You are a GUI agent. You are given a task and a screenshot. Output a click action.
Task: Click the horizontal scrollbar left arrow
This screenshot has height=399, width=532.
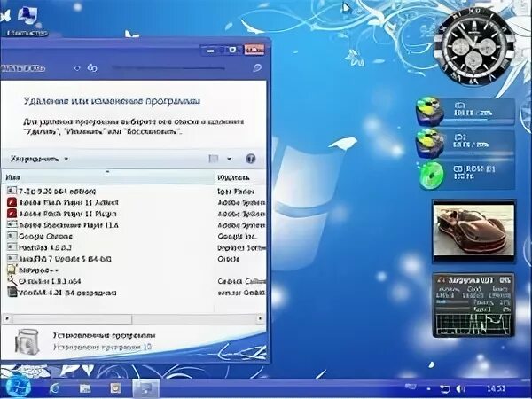tap(7, 318)
